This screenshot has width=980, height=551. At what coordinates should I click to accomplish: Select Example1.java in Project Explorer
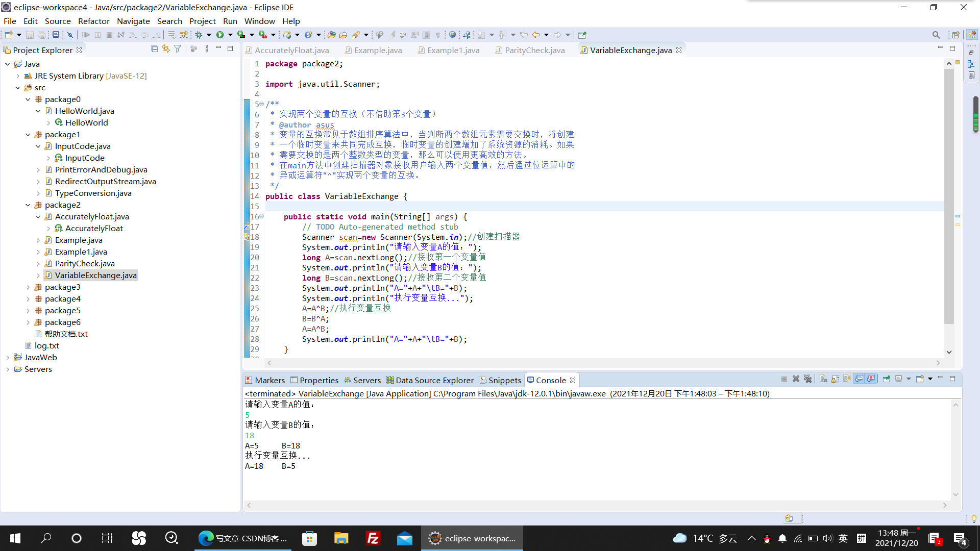(81, 252)
